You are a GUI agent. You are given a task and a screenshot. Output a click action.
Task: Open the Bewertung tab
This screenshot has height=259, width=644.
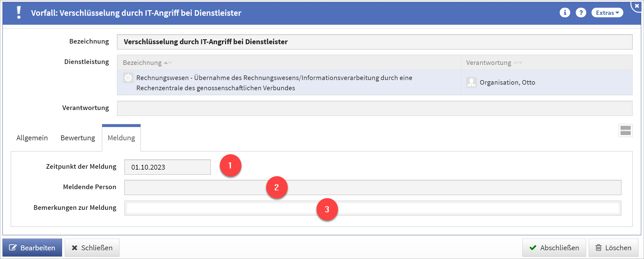click(x=78, y=138)
